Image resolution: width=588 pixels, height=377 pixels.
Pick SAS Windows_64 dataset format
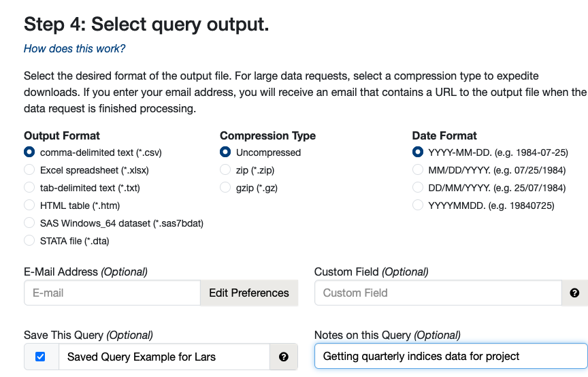click(29, 223)
